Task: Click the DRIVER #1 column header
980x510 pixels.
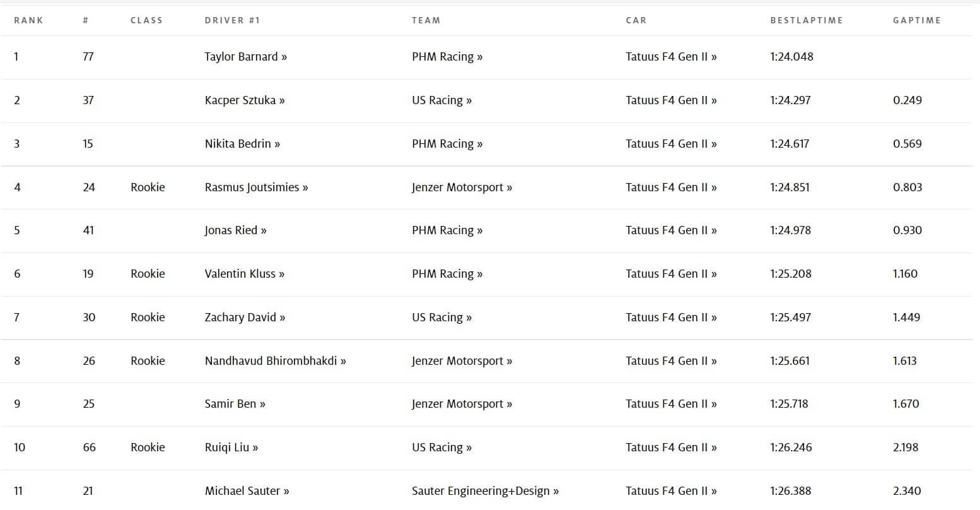Action: click(232, 20)
